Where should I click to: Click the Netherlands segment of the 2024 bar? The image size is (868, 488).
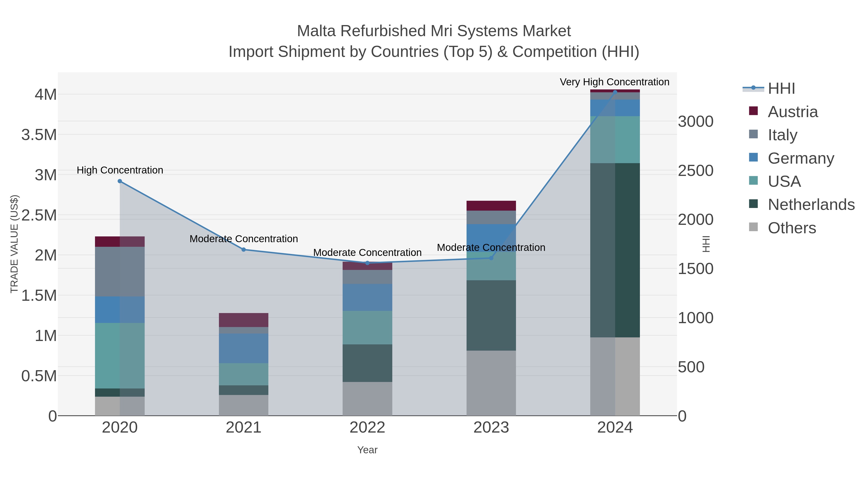615,250
